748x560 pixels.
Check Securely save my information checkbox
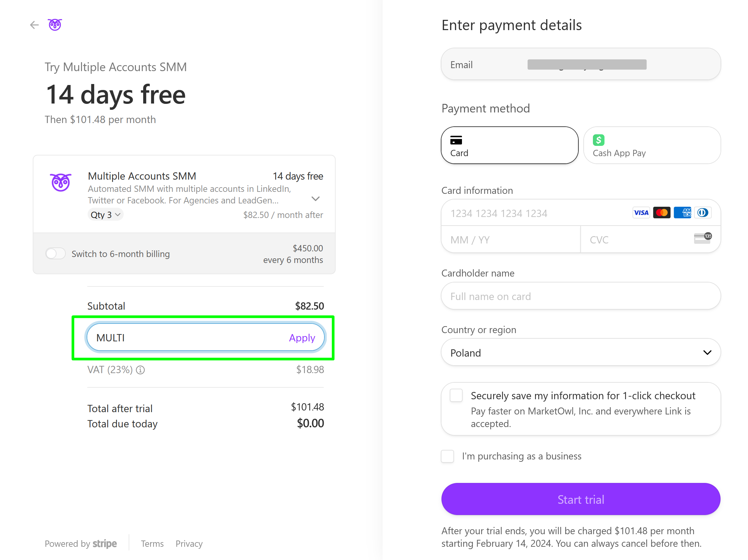pos(456,395)
